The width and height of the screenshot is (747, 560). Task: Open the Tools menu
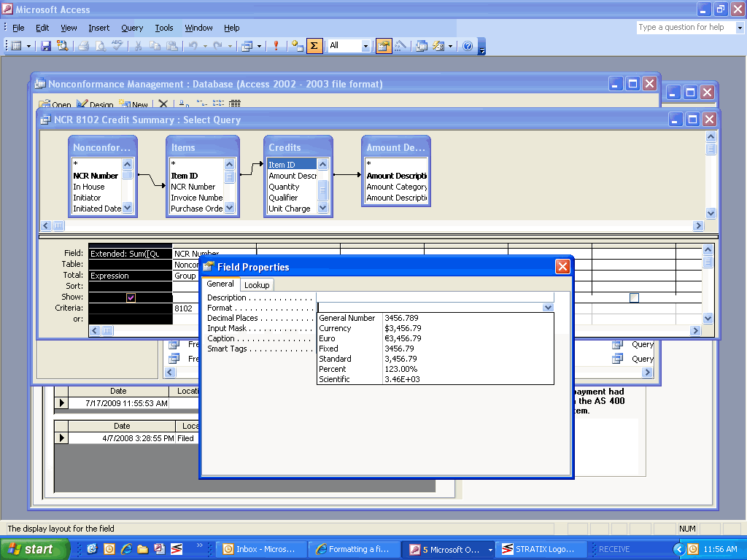pyautogui.click(x=164, y=28)
